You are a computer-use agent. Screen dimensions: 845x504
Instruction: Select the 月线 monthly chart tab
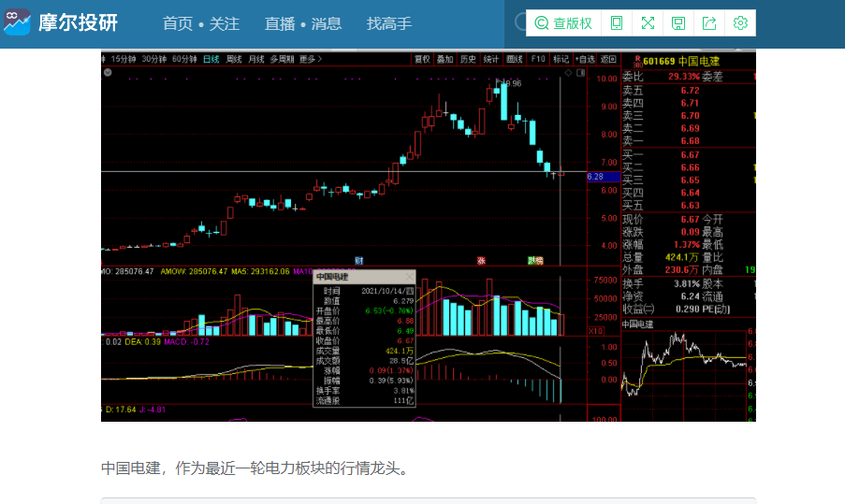point(256,59)
